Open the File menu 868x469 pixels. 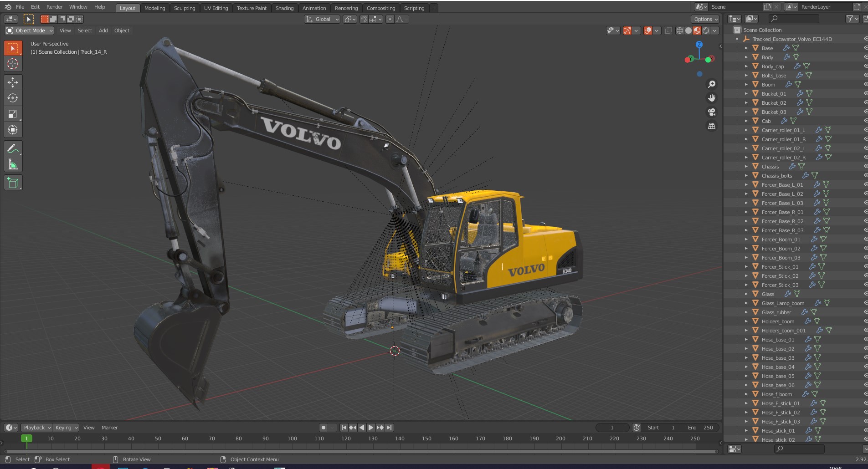[20, 7]
